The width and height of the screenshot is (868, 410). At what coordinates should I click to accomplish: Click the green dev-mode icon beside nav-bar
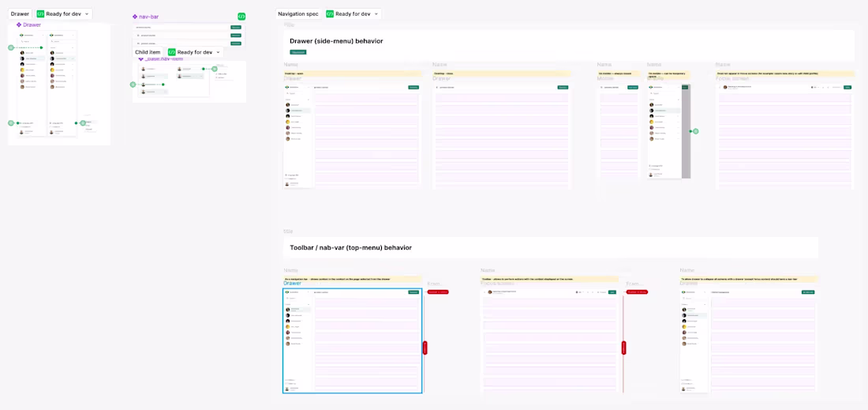click(x=241, y=17)
